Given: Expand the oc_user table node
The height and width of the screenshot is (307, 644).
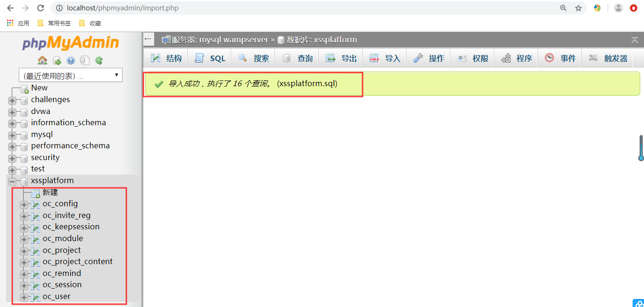Looking at the screenshot, I should click(x=24, y=297).
